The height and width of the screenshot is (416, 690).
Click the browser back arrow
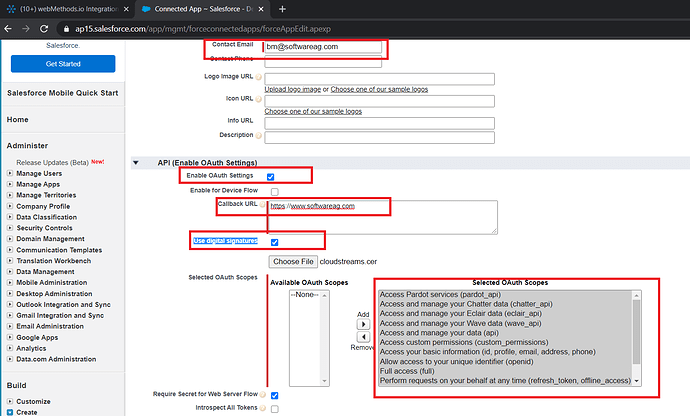(8, 29)
